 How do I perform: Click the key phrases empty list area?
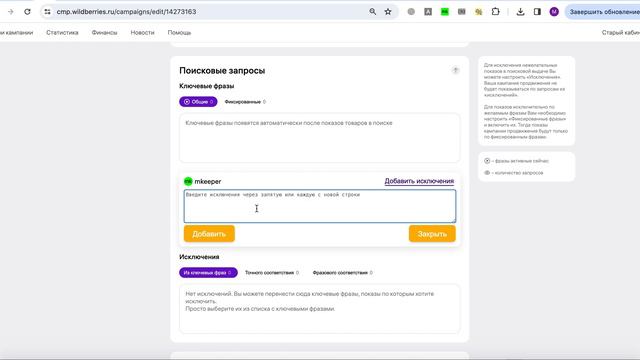[320, 138]
